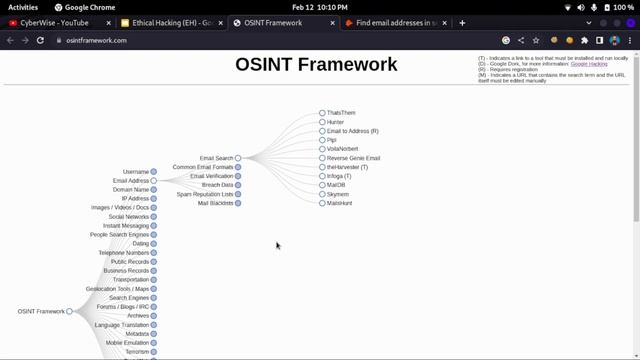Bookmark this page with the star icon
This screenshot has height=360, width=640.
coord(536,40)
